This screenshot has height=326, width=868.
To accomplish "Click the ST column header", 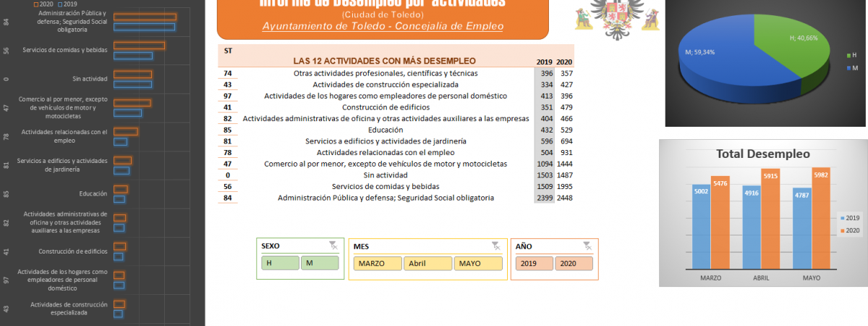I will click(x=229, y=51).
